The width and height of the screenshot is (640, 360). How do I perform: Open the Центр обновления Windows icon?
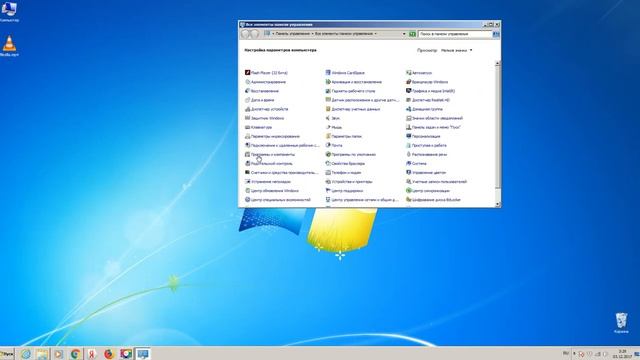click(247, 191)
